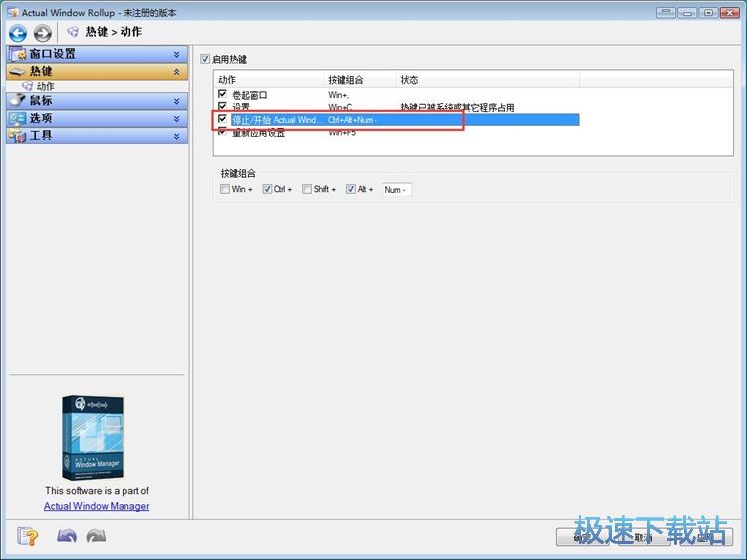Open the Actual Window Manager link
The image size is (747, 560).
[x=97, y=506]
